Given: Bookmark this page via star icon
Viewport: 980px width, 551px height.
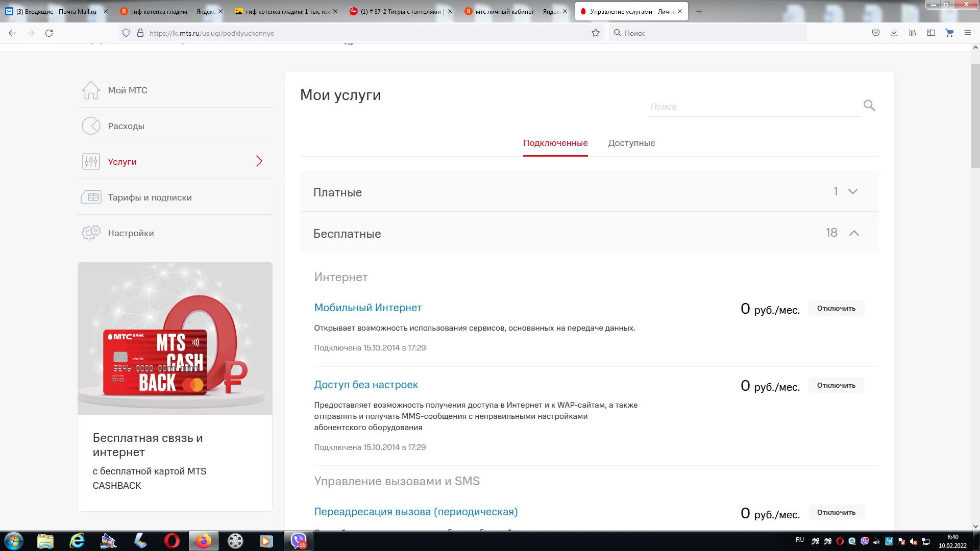Looking at the screenshot, I should pyautogui.click(x=596, y=33).
